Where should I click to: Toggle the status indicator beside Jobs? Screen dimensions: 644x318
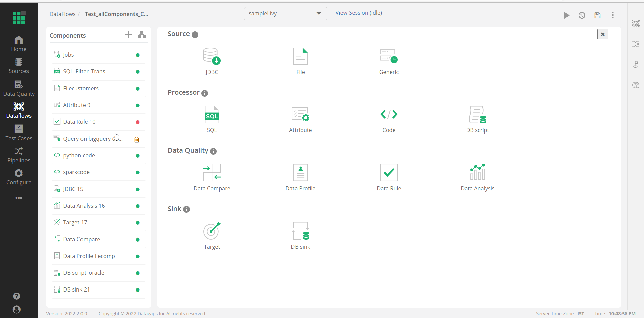137,55
